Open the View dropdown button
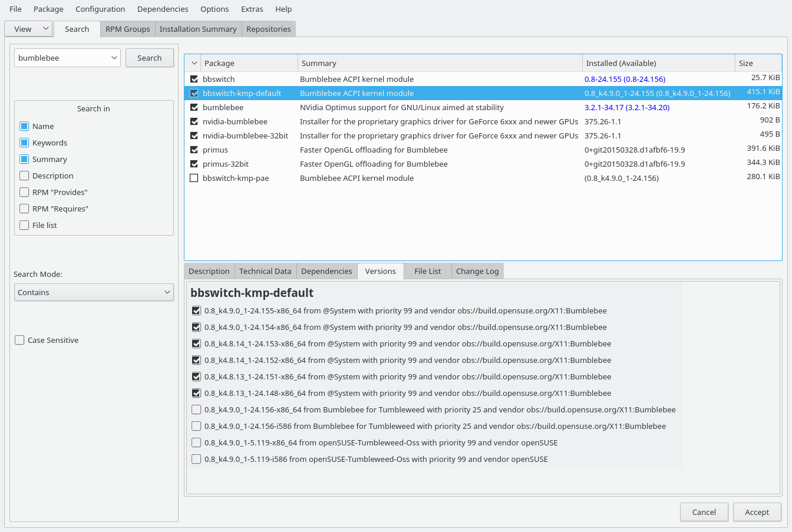The image size is (792, 532). pyautogui.click(x=28, y=29)
